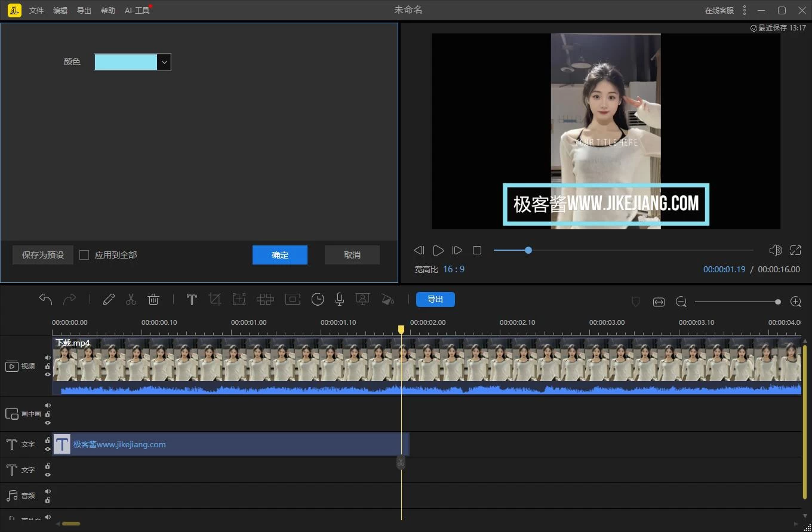Click the 00:00:01.19 current time
Image resolution: width=812 pixels, height=532 pixels.
724,269
